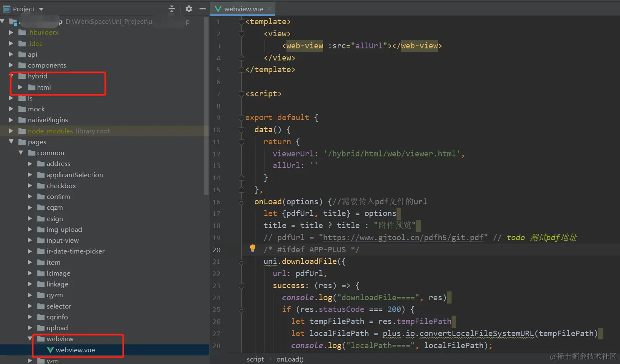This screenshot has height=364, width=620.
Task: Click the collapse all icon in Project toolbar
Action: point(172,9)
